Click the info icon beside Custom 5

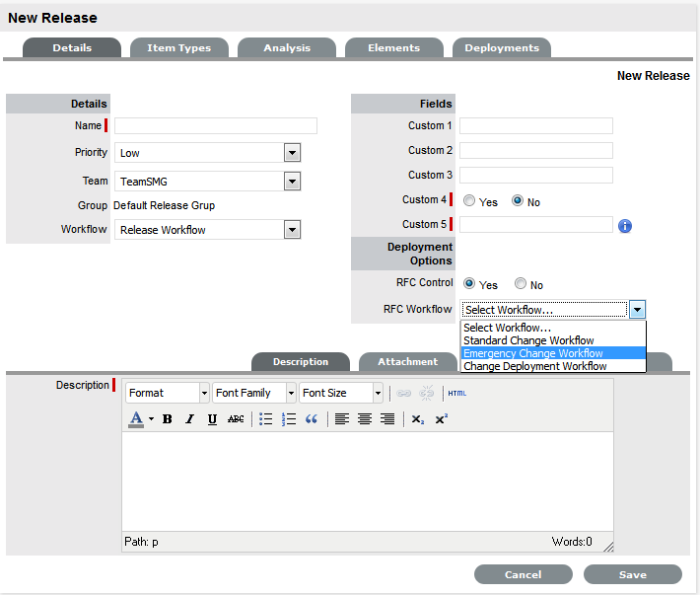[x=625, y=226]
